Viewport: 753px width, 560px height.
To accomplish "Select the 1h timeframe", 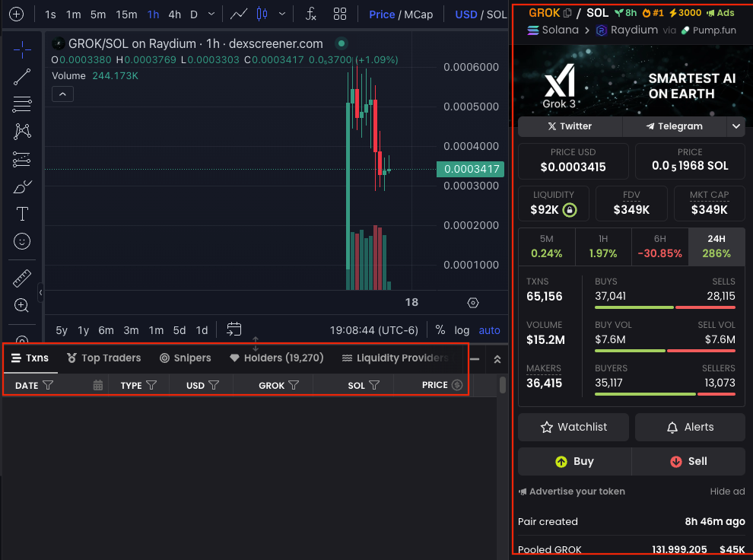I will [153, 15].
